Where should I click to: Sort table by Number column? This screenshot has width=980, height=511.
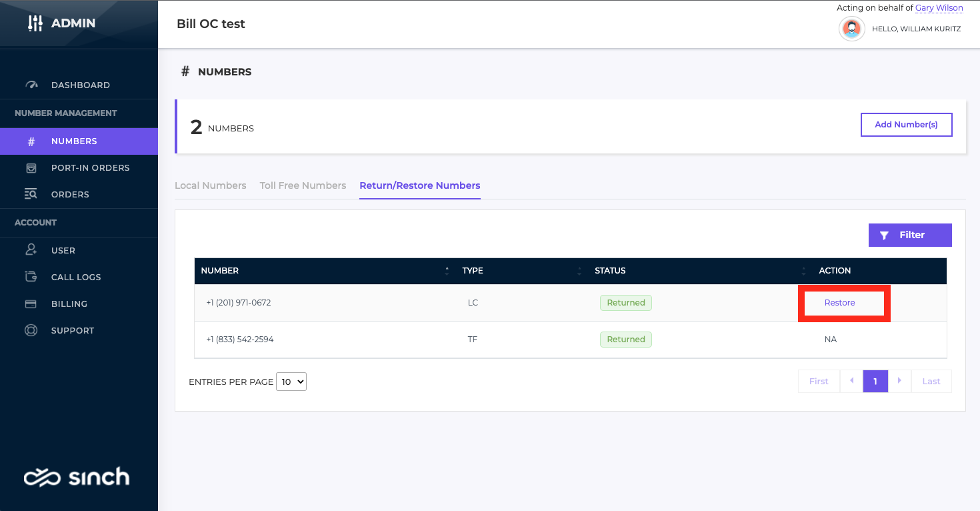[x=447, y=271]
